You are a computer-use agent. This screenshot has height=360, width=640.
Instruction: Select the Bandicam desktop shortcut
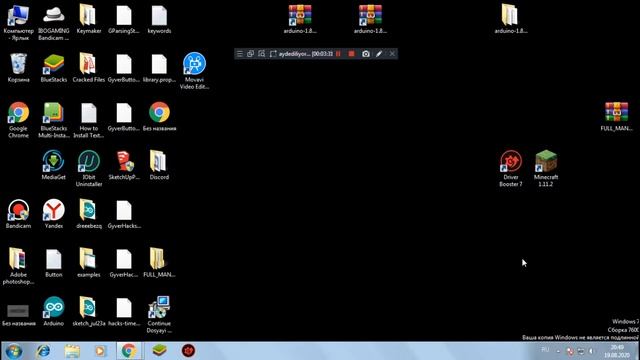pyautogui.click(x=18, y=214)
